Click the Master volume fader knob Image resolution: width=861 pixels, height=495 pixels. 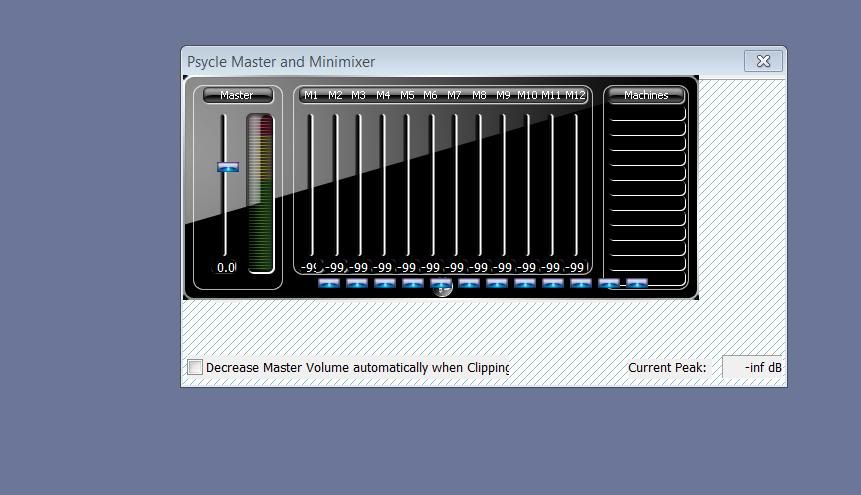coord(228,167)
